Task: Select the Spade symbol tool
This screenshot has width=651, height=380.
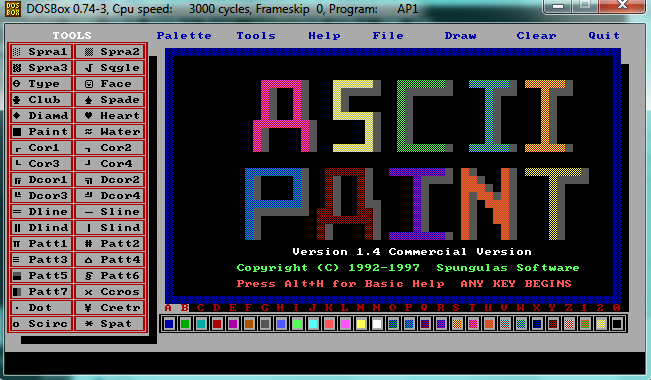Action: (x=110, y=100)
